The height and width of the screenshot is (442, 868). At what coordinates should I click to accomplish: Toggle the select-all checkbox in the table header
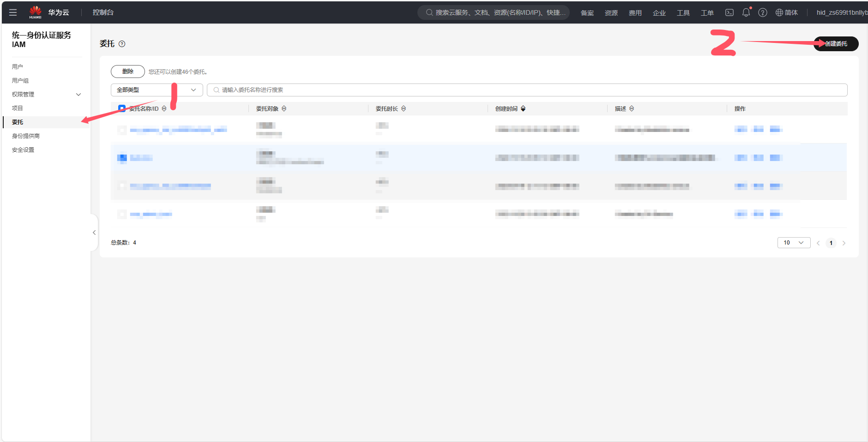[122, 108]
